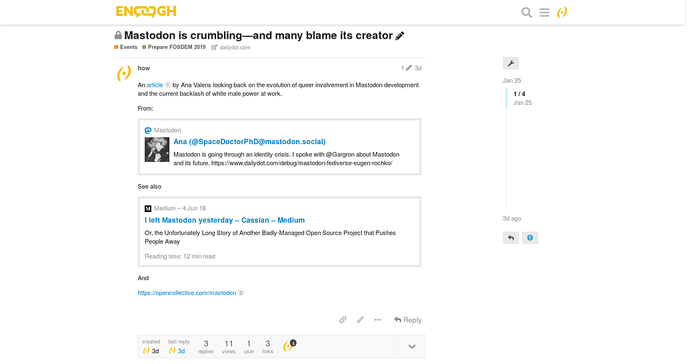Reply to topic via timeline arrow button

click(511, 238)
